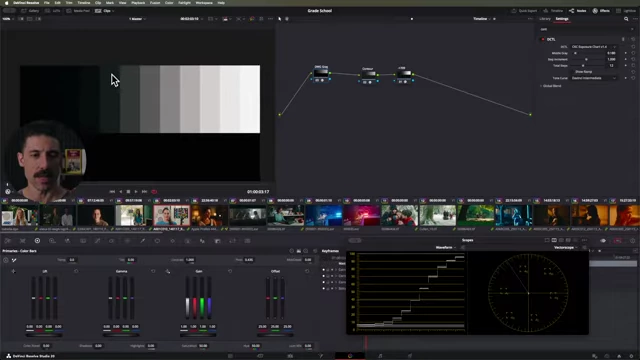This screenshot has height=360, width=640.
Task: Click the Total Steps value field
Action: [x=611, y=65]
